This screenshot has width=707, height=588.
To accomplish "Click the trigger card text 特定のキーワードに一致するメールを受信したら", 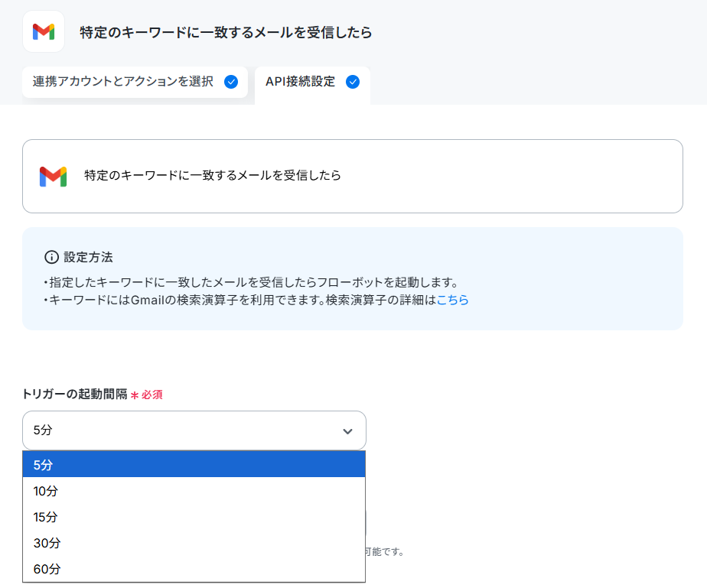I will click(x=213, y=175).
